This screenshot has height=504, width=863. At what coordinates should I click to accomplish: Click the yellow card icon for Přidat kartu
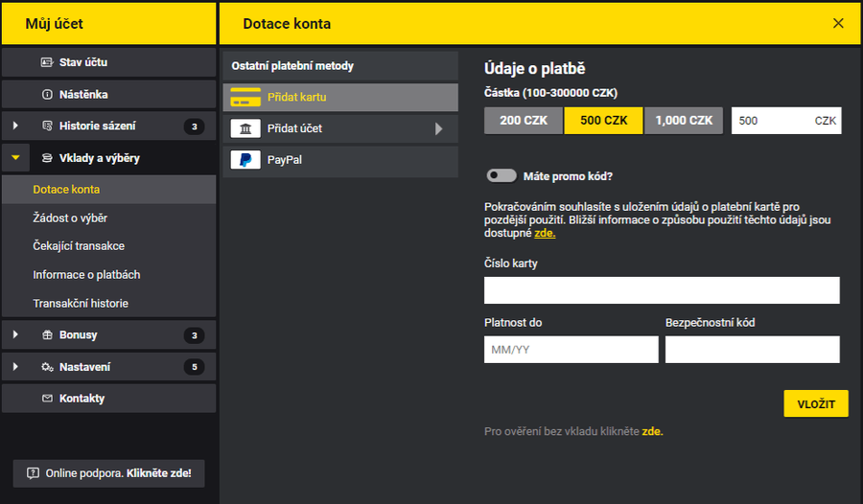click(245, 97)
